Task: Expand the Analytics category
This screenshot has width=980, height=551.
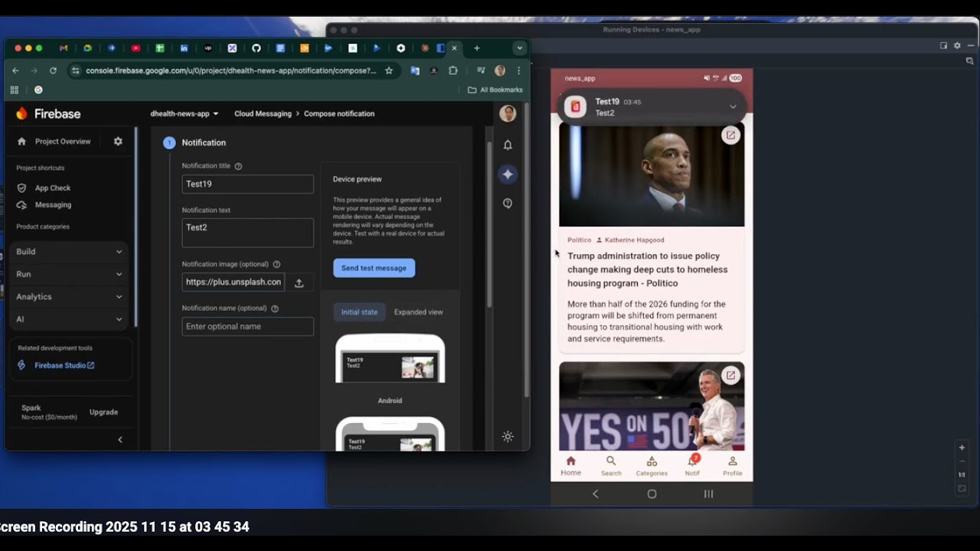Action: (x=69, y=297)
